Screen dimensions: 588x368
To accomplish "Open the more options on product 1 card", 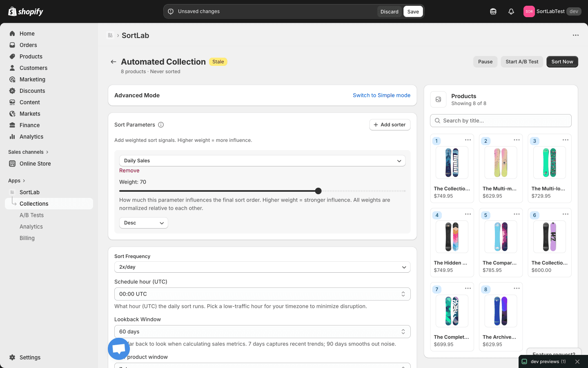I will (x=468, y=140).
